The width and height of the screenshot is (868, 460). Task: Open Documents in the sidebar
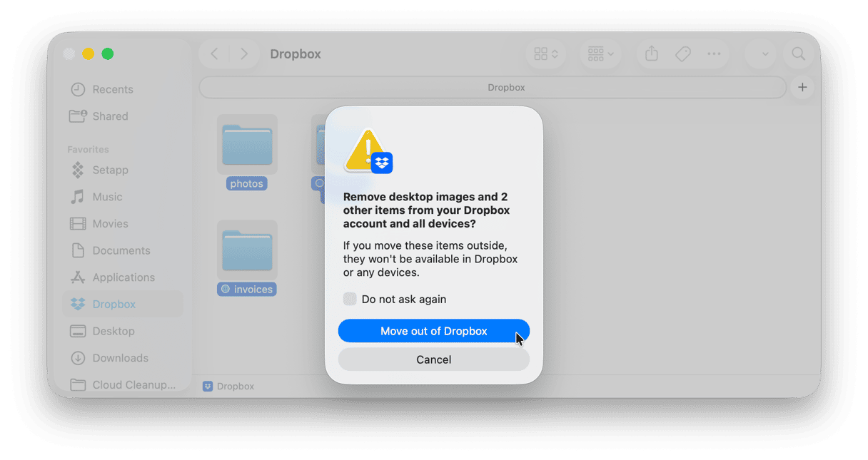pos(123,250)
